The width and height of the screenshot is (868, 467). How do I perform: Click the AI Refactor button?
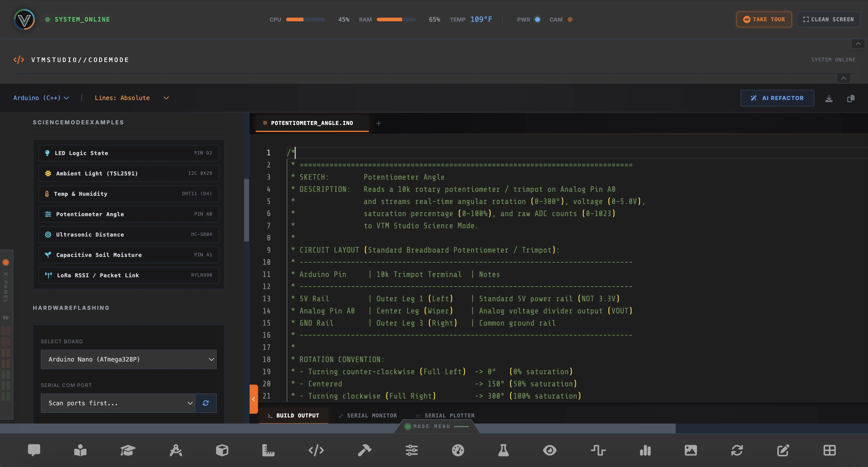777,98
